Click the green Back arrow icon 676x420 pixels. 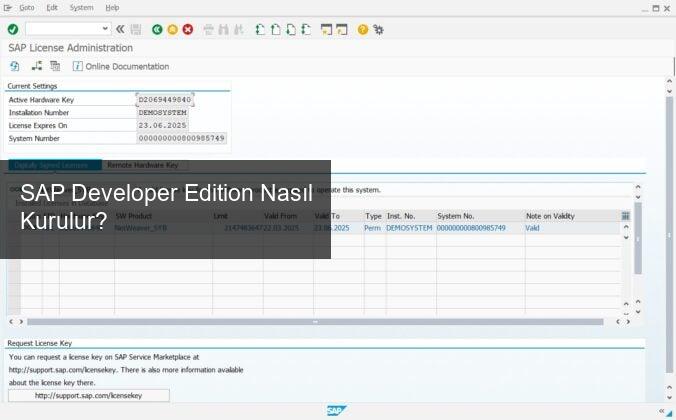click(x=157, y=29)
